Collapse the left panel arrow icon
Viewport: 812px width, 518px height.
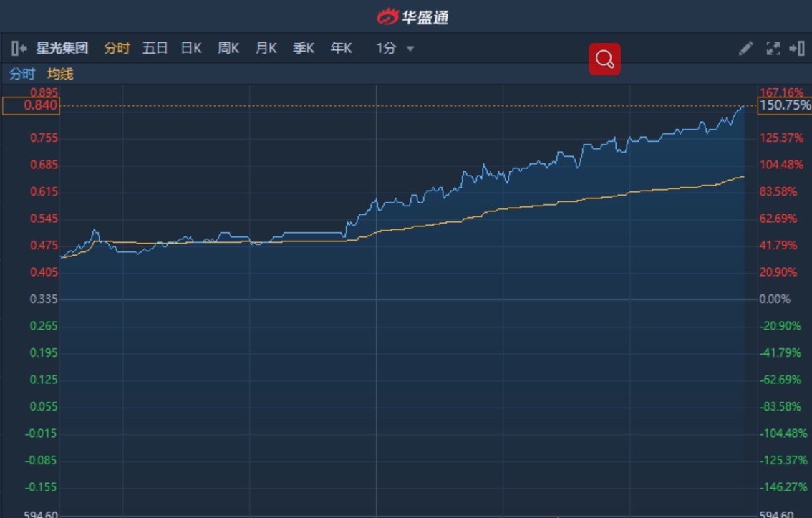[19, 49]
